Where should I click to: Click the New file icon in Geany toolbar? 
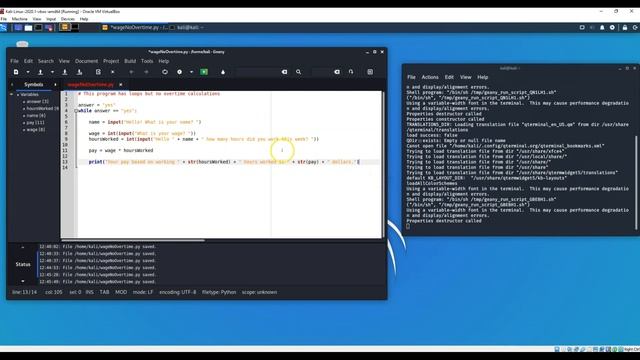pyautogui.click(x=16, y=72)
